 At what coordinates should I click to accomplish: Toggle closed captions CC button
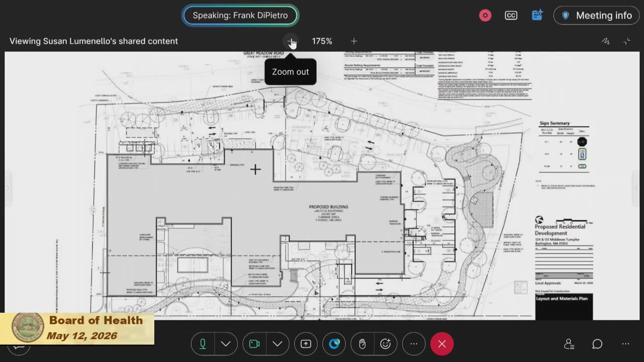point(511,16)
